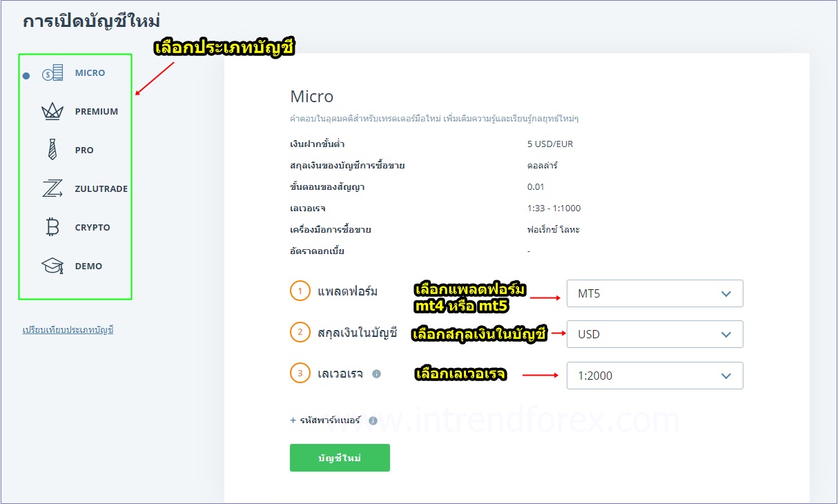Click the Demo graduation cap icon
Image resolution: width=838 pixels, height=504 pixels.
(x=52, y=266)
